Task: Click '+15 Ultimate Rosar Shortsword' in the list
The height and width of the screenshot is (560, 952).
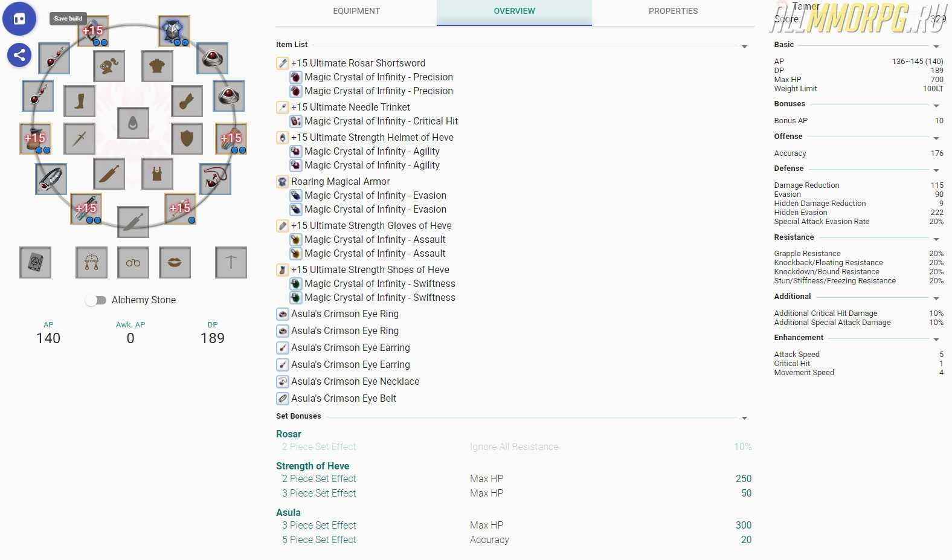Action: [358, 63]
